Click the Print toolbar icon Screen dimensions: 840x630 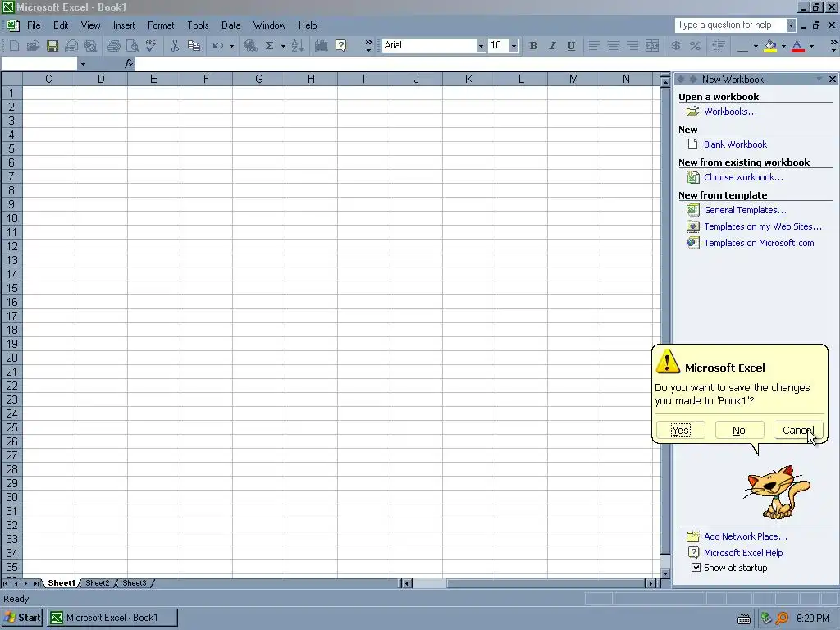(113, 46)
